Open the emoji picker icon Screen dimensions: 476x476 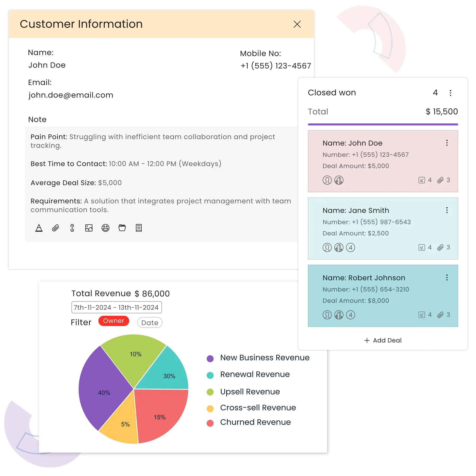pyautogui.click(x=105, y=228)
